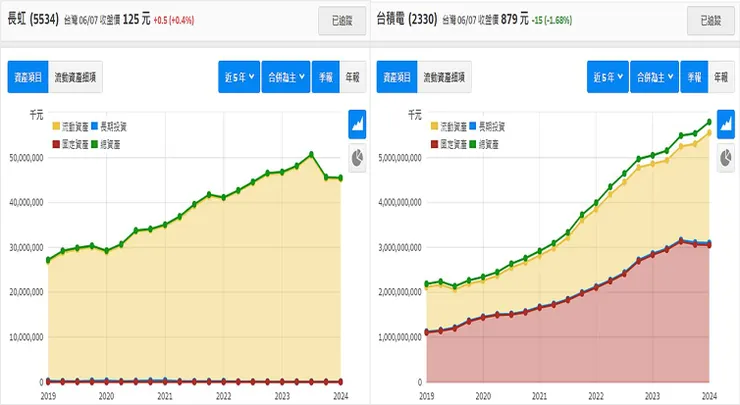Click 2022 x-axis label in 長虹 chart
This screenshot has width=740, height=405.
pyautogui.click(x=224, y=396)
